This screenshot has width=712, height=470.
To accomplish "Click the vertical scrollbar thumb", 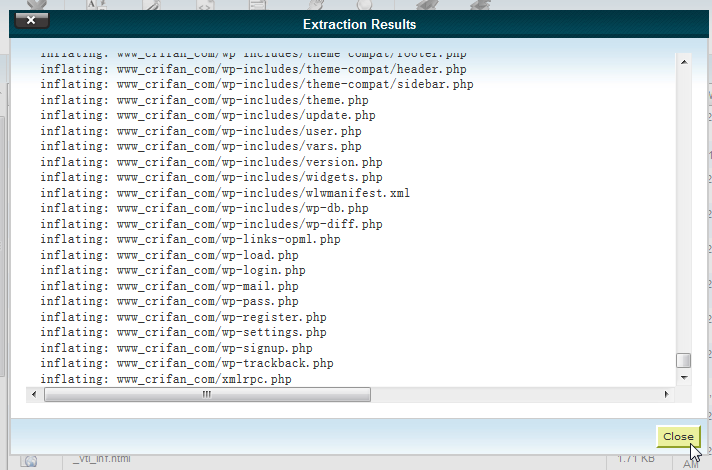I will pos(683,360).
